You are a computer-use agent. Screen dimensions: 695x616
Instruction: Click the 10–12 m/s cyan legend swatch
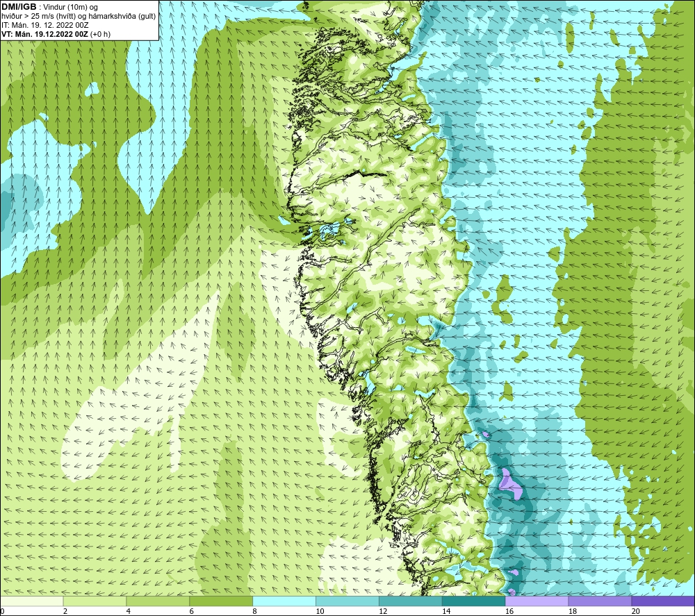347,601
